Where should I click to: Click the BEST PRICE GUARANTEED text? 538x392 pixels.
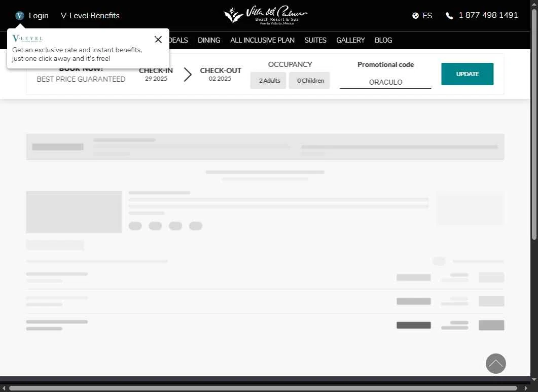(81, 79)
